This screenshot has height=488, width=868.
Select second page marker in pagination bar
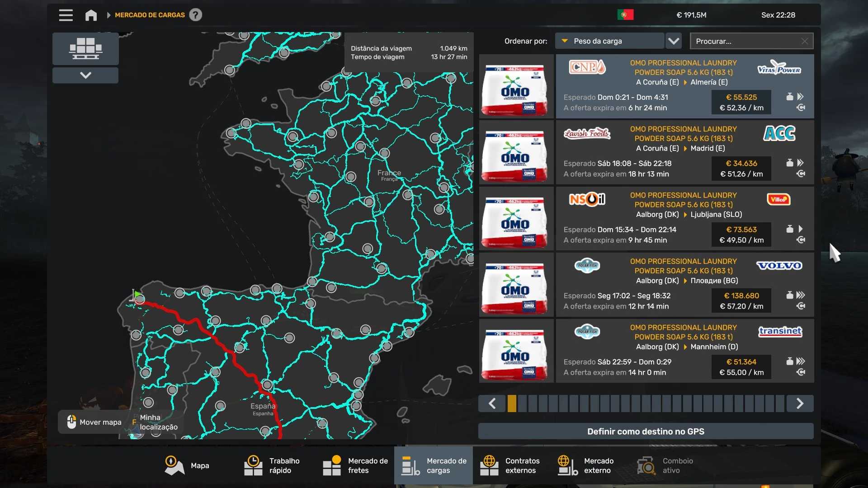(x=522, y=404)
